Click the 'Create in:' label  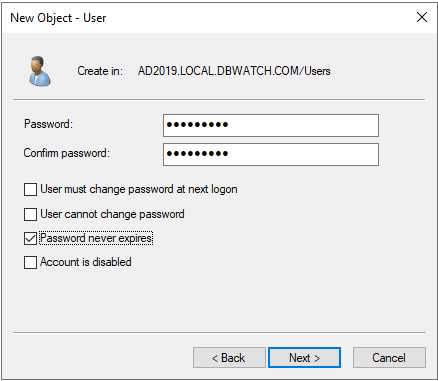100,71
